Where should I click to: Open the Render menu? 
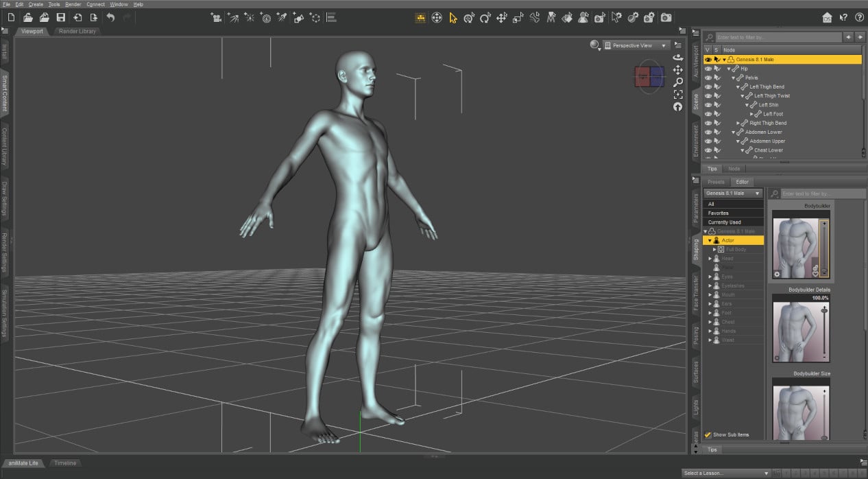tap(73, 4)
